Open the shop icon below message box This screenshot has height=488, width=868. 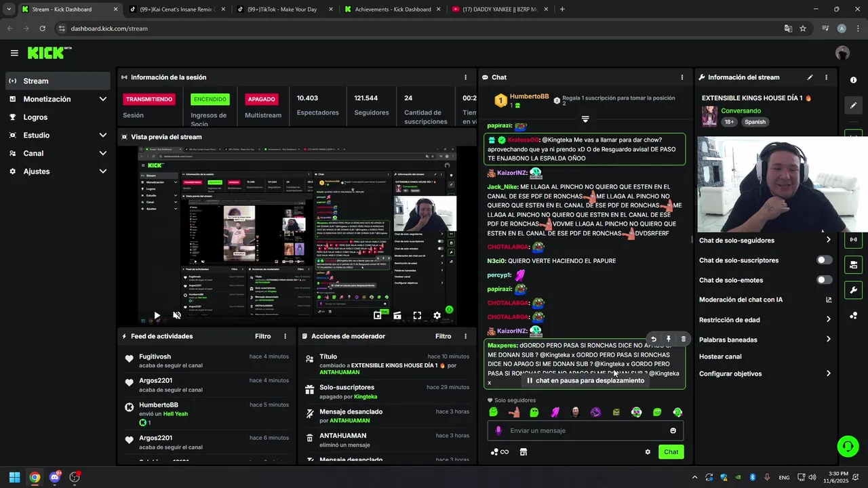pyautogui.click(x=523, y=452)
